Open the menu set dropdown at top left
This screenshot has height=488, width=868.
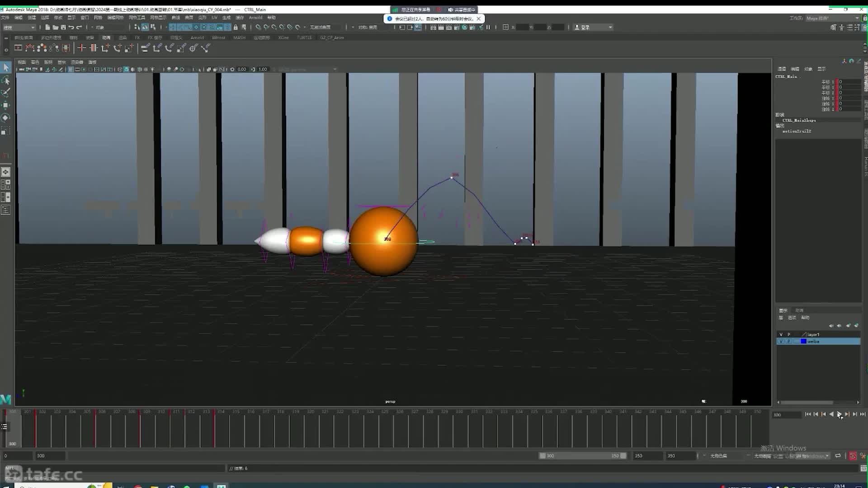click(19, 28)
